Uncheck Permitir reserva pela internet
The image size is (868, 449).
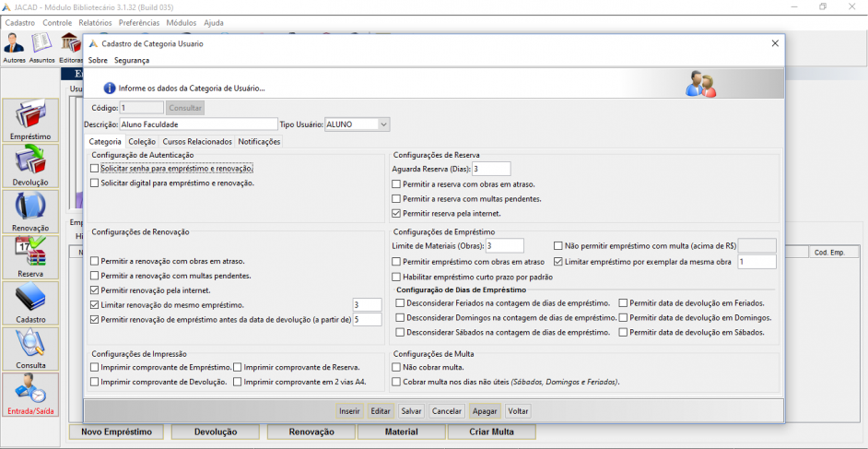[x=396, y=213]
